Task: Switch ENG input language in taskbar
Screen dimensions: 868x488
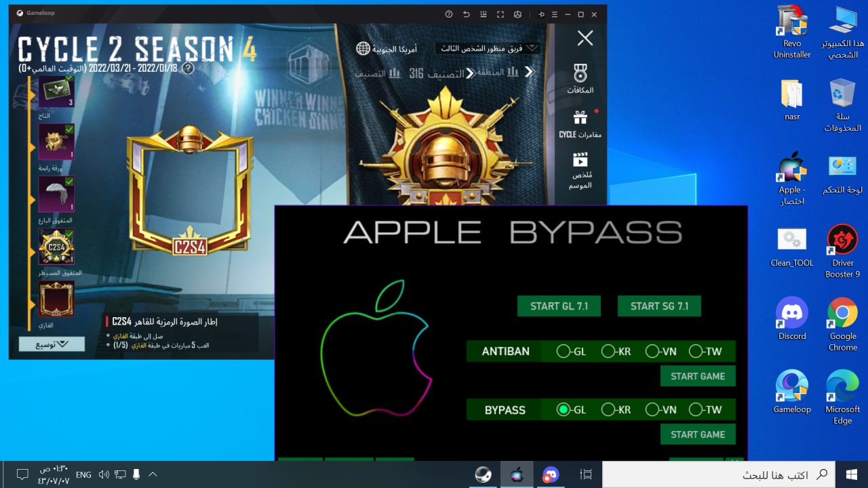Action: click(83, 475)
